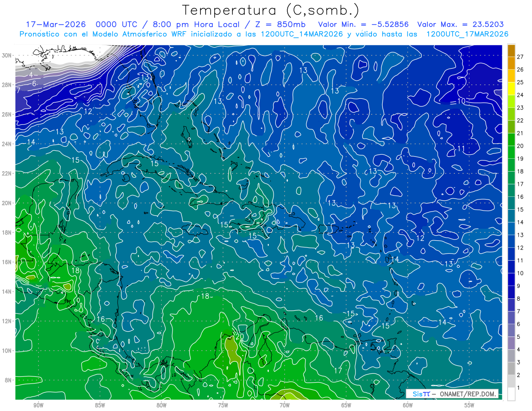This screenshot has height=411, width=532.
Task: Click the legend scale label '21'
Action: [520, 133]
